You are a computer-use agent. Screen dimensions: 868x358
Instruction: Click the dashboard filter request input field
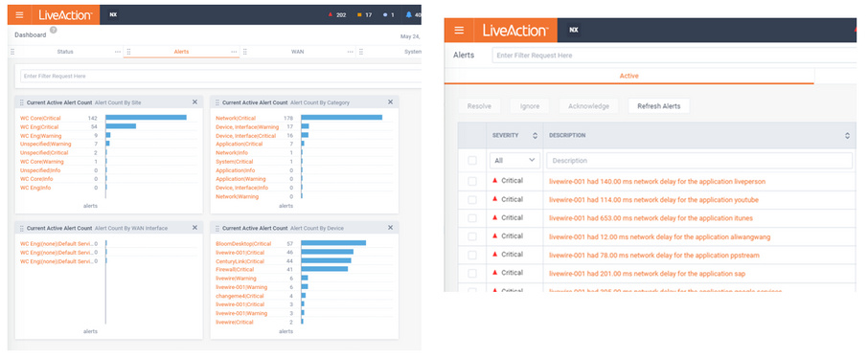click(x=220, y=76)
